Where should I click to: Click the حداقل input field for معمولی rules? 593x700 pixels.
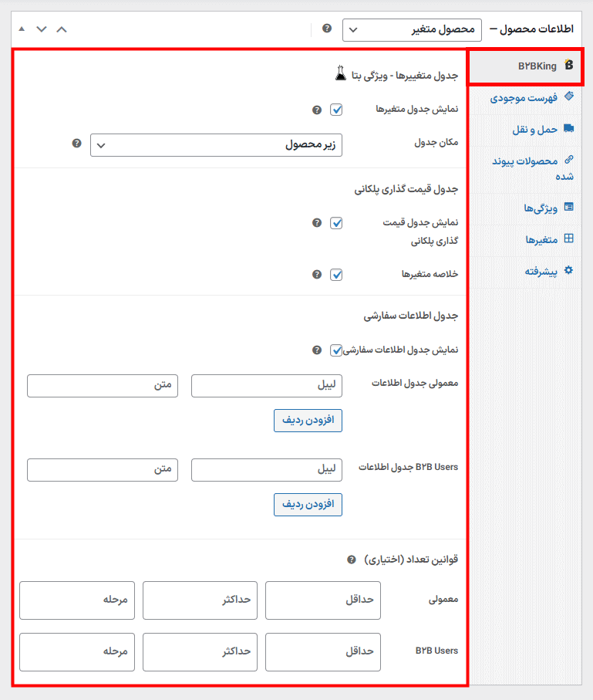pyautogui.click(x=322, y=600)
